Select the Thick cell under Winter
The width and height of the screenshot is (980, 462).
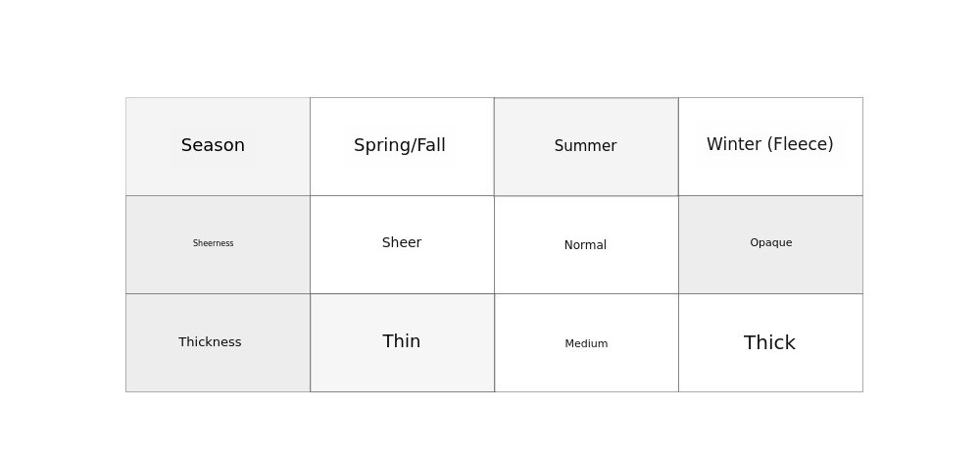click(770, 342)
